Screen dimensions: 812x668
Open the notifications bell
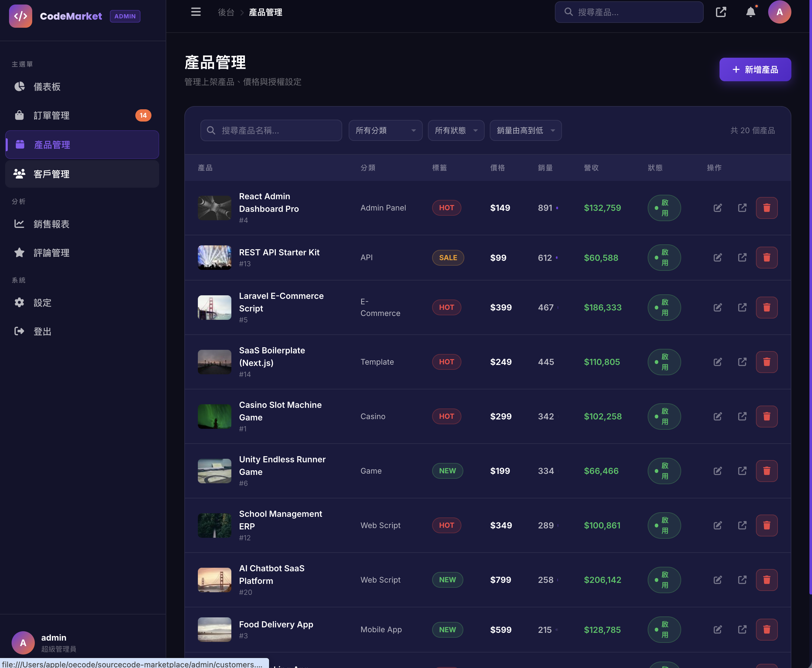(750, 12)
